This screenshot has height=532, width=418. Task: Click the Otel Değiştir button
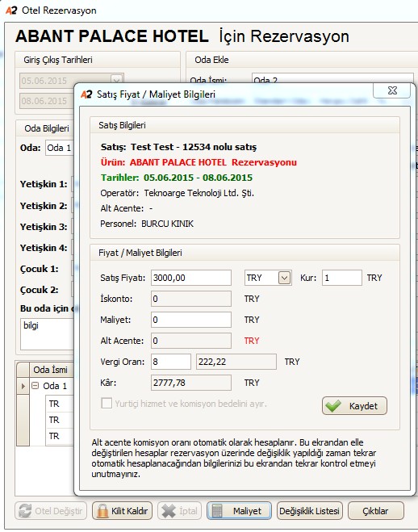(51, 511)
